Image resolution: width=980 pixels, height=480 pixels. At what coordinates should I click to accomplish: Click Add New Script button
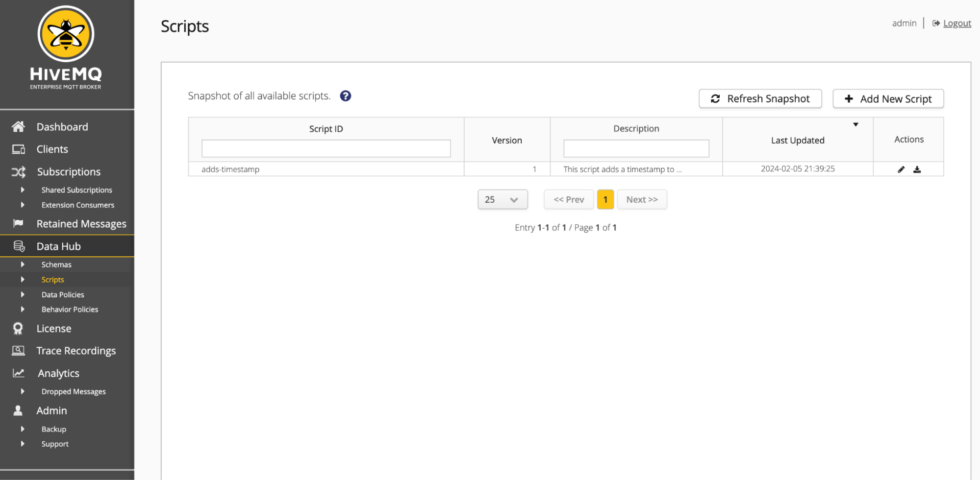[x=888, y=98]
